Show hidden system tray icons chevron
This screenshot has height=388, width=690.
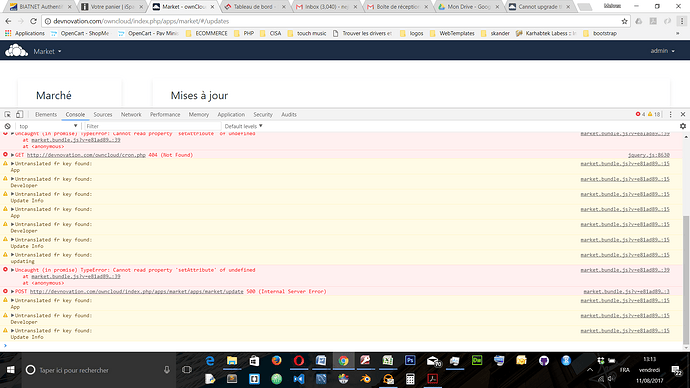click(x=590, y=370)
